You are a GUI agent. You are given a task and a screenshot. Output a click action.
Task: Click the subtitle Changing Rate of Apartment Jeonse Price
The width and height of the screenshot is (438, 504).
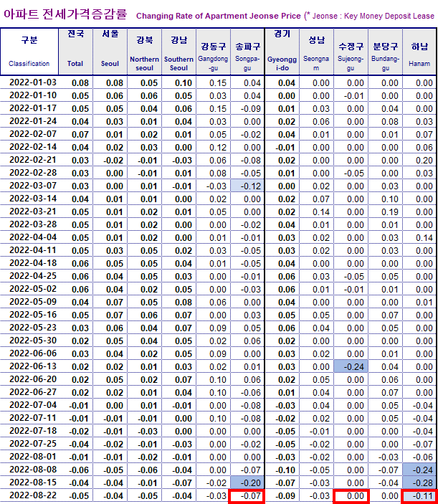pyautogui.click(x=219, y=16)
